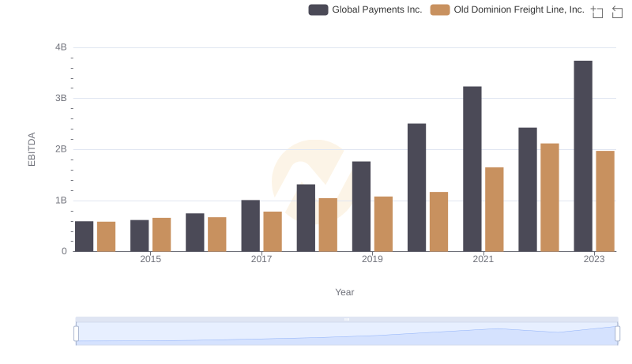The height and width of the screenshot is (364, 632).
Task: Select the Global Payments 2019 bar
Action: 361,207
